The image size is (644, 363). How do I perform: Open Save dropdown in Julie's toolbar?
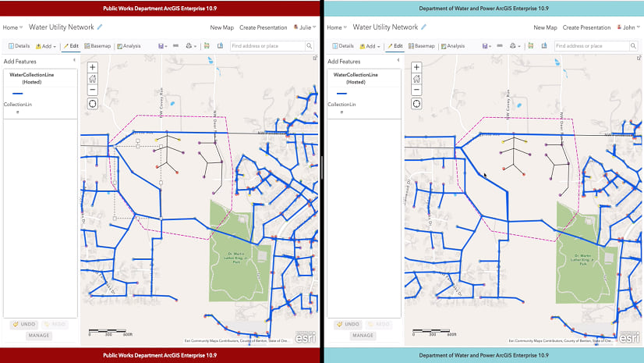click(163, 46)
